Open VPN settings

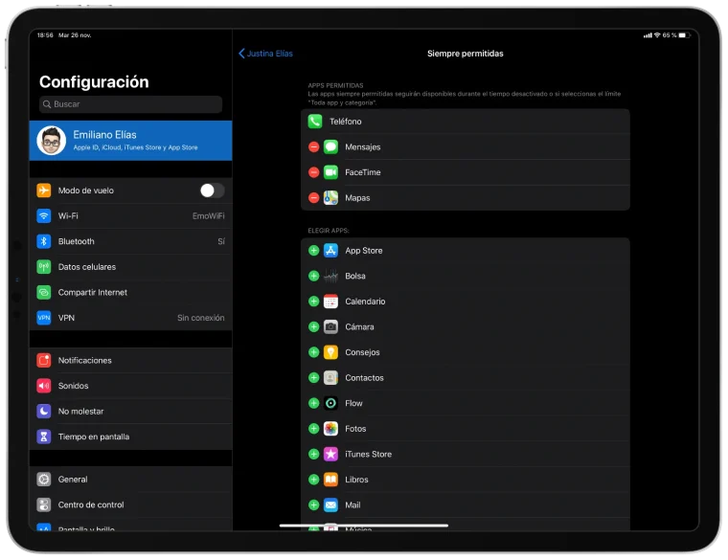click(130, 318)
